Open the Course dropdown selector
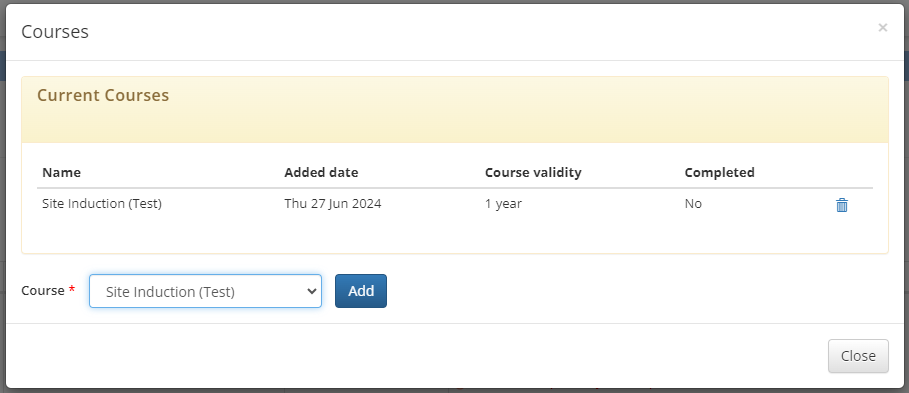 (205, 291)
